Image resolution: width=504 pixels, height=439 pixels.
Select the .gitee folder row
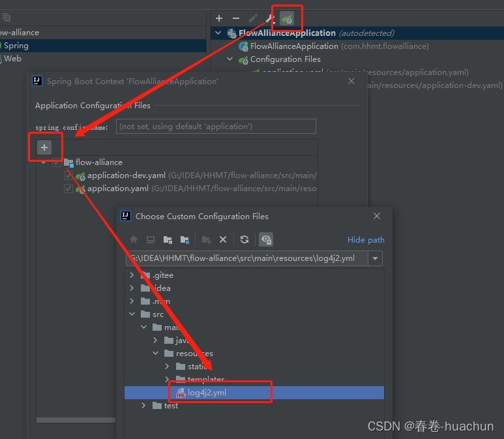point(254,275)
